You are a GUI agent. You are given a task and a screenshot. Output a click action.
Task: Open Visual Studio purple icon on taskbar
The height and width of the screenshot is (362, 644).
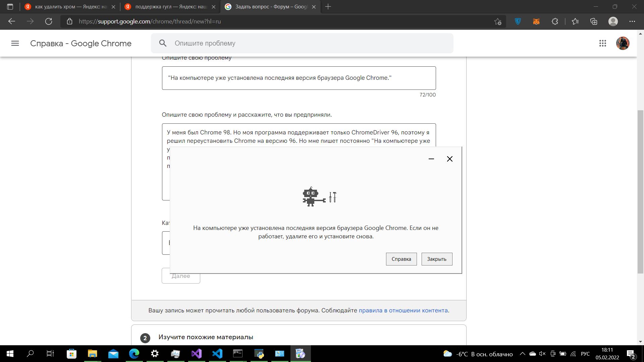click(196, 354)
